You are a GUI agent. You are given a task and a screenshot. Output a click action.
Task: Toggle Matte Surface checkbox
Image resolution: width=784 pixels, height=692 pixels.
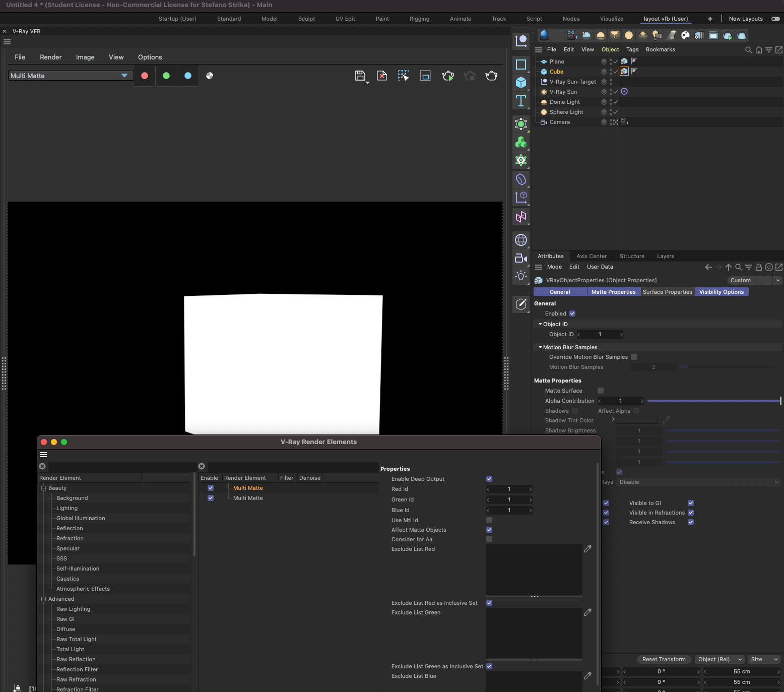[601, 391]
